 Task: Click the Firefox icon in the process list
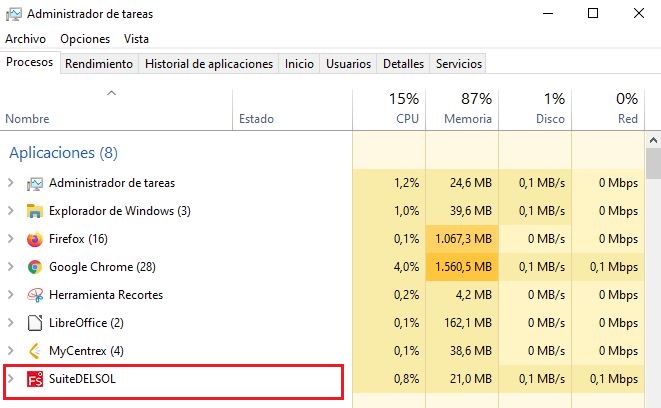35,239
